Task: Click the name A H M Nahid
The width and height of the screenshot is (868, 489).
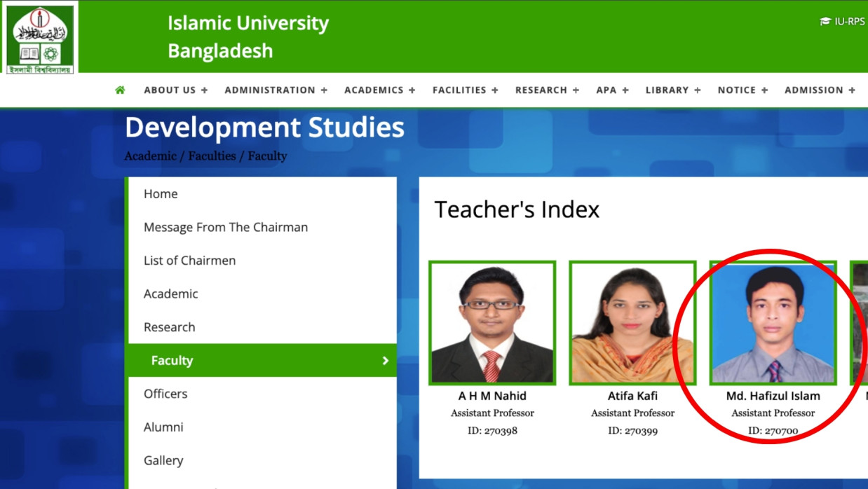Action: coord(492,396)
